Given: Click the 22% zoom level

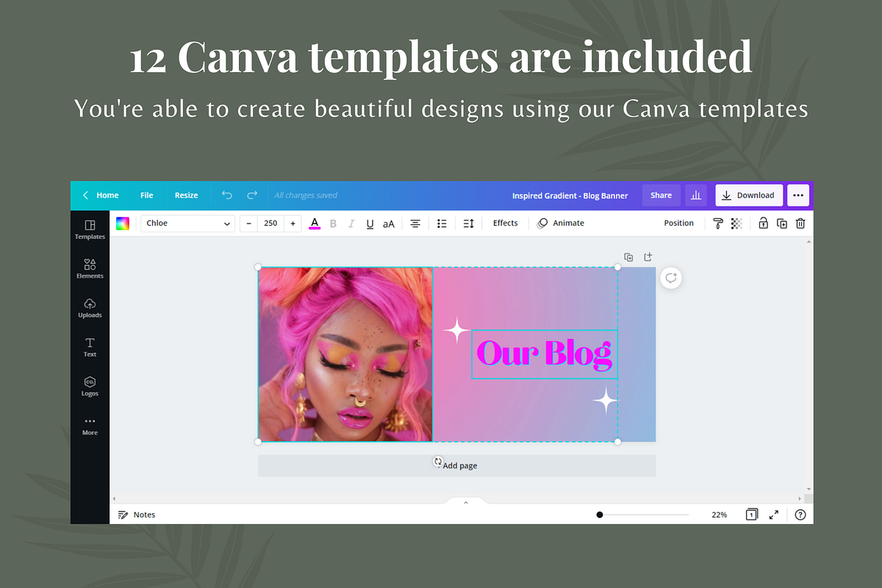Looking at the screenshot, I should click(719, 514).
